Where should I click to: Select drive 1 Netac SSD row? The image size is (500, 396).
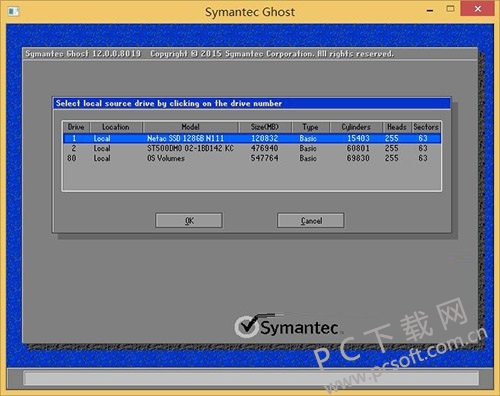point(252,138)
